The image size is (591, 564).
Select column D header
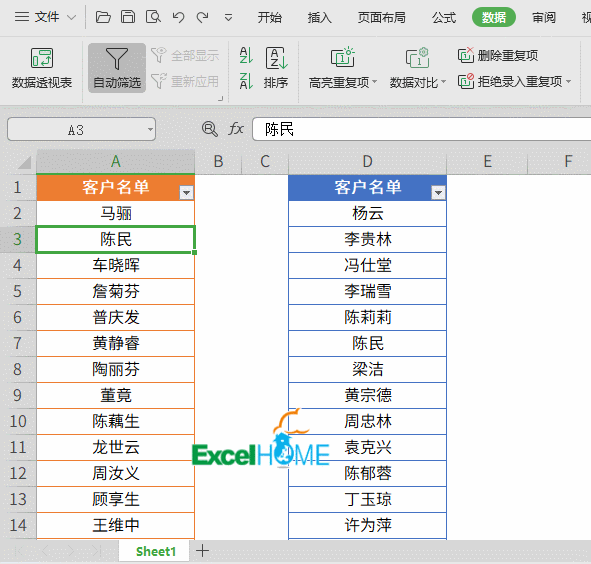click(x=367, y=161)
